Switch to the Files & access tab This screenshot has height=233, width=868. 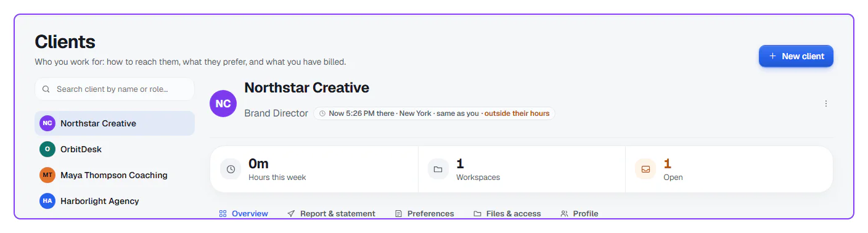tap(507, 213)
